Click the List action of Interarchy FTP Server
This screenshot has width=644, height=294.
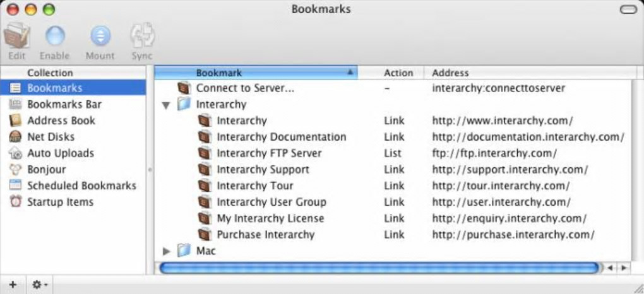click(392, 153)
